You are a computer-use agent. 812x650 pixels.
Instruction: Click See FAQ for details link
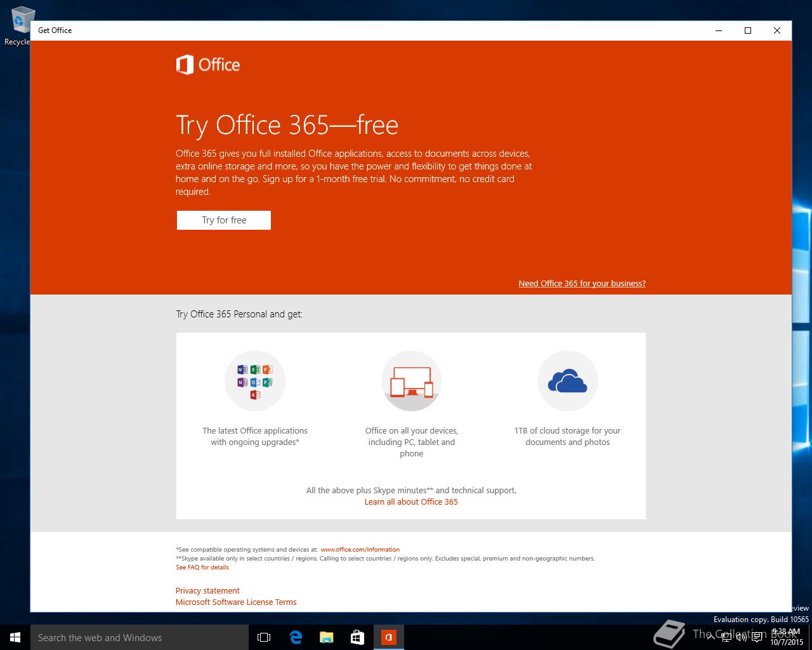[x=202, y=567]
